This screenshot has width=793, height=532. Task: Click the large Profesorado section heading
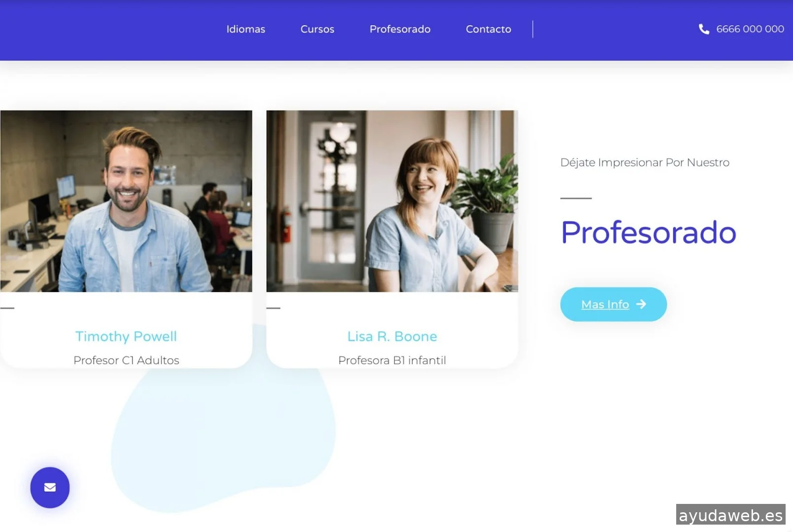649,233
